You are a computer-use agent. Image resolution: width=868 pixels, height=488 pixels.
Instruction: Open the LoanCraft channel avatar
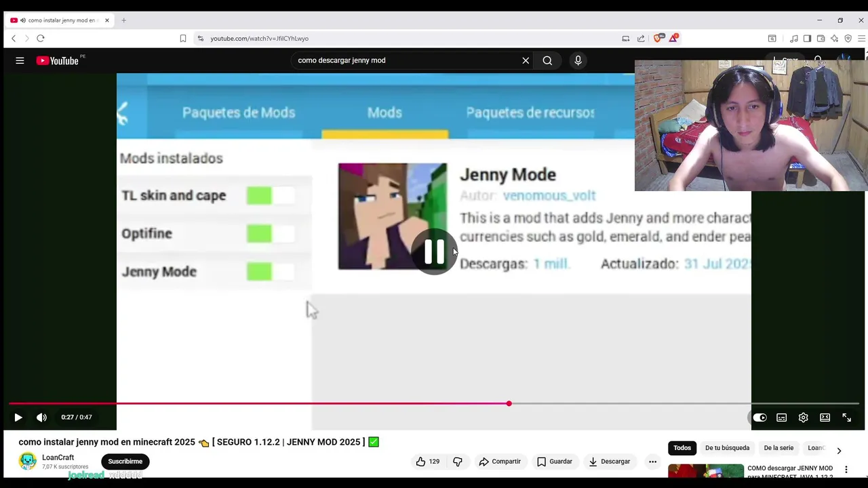tap(28, 462)
